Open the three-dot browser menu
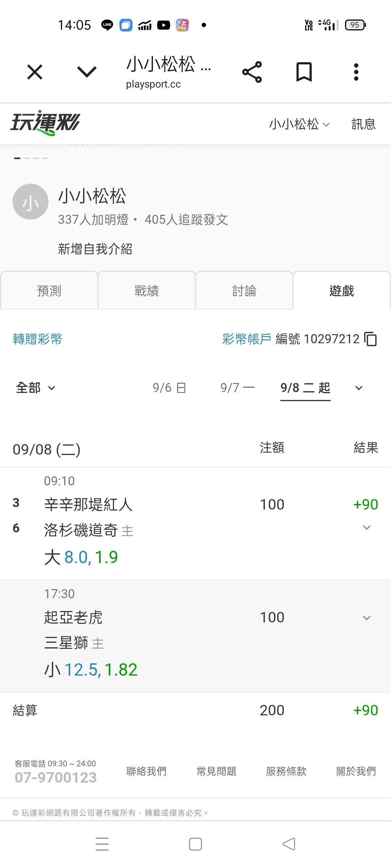 (x=356, y=72)
